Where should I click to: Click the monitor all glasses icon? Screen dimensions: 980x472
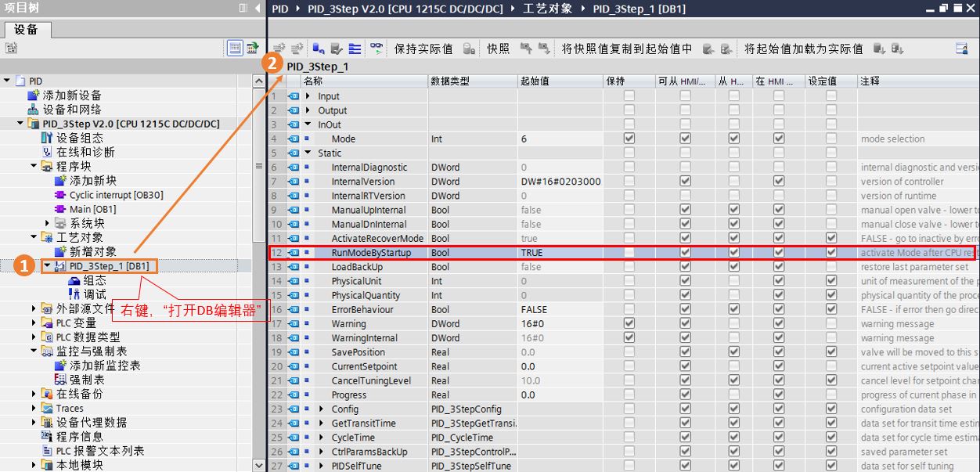[x=377, y=49]
